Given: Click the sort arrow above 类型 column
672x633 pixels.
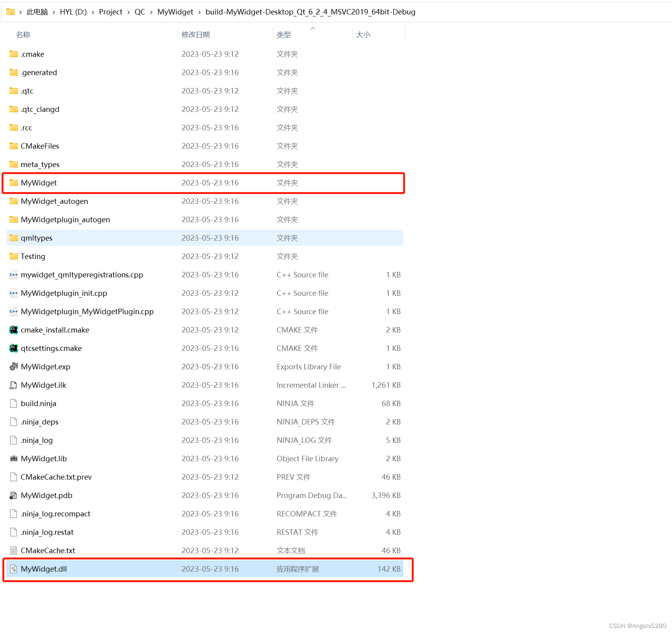Looking at the screenshot, I should tap(313, 29).
